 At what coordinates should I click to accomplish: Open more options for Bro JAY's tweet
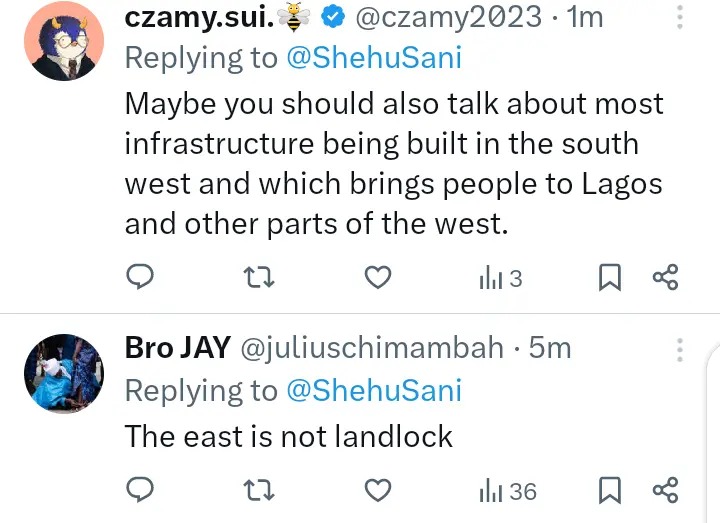click(x=680, y=350)
